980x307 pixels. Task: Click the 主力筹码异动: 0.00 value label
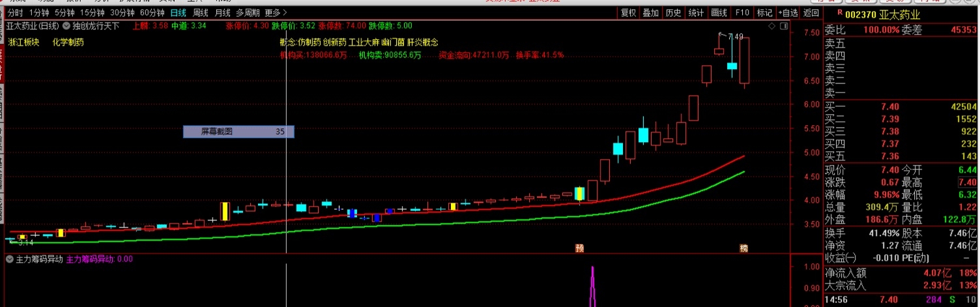pyautogui.click(x=100, y=259)
